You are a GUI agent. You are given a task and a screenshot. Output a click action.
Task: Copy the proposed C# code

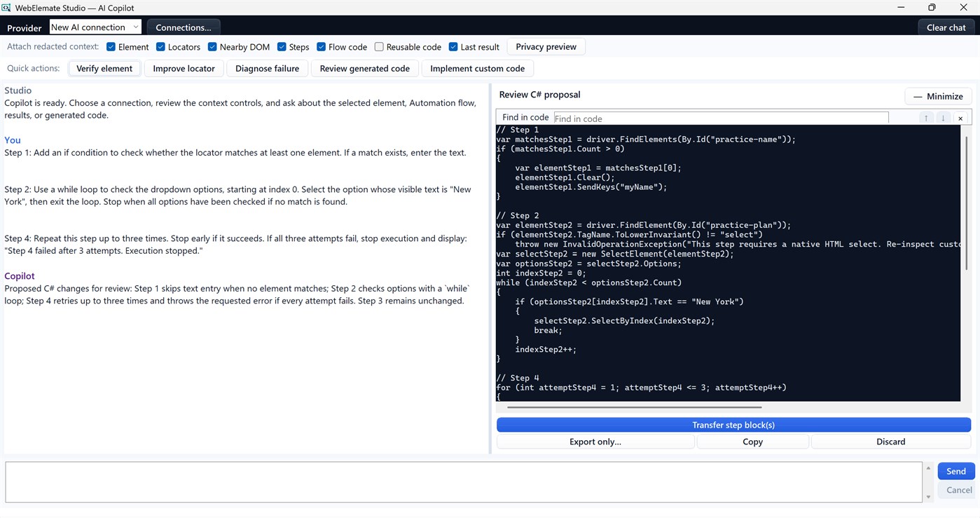752,442
